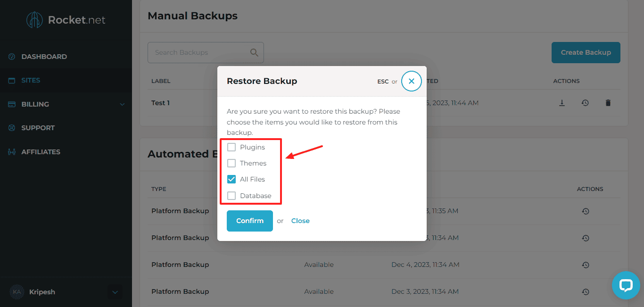Open the Support sidebar item
Viewport: 644px width, 307px height.
click(38, 128)
